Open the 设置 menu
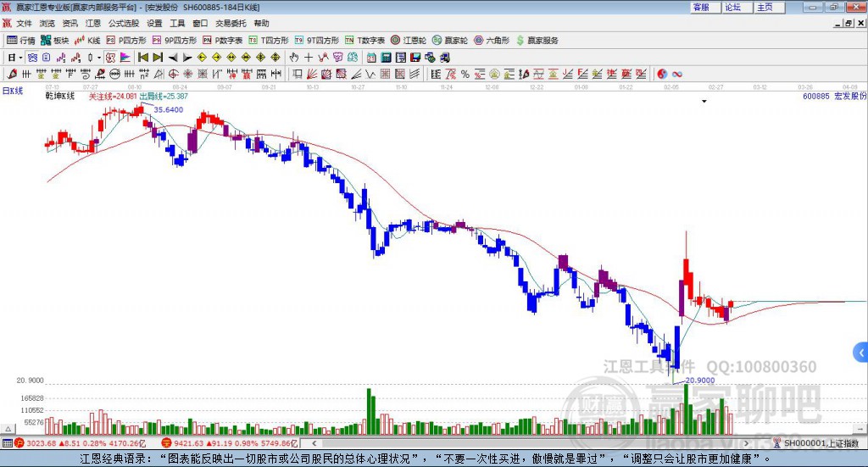 (x=154, y=23)
